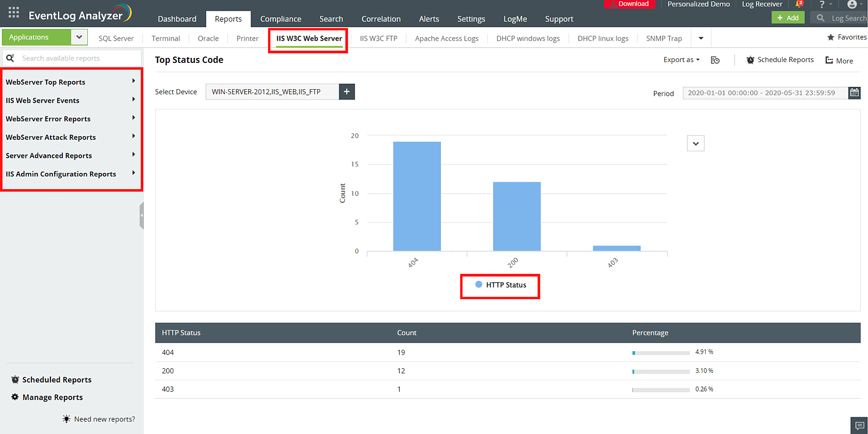Open report history icon beside Export as
This screenshot has width=868, height=434.
tap(715, 60)
